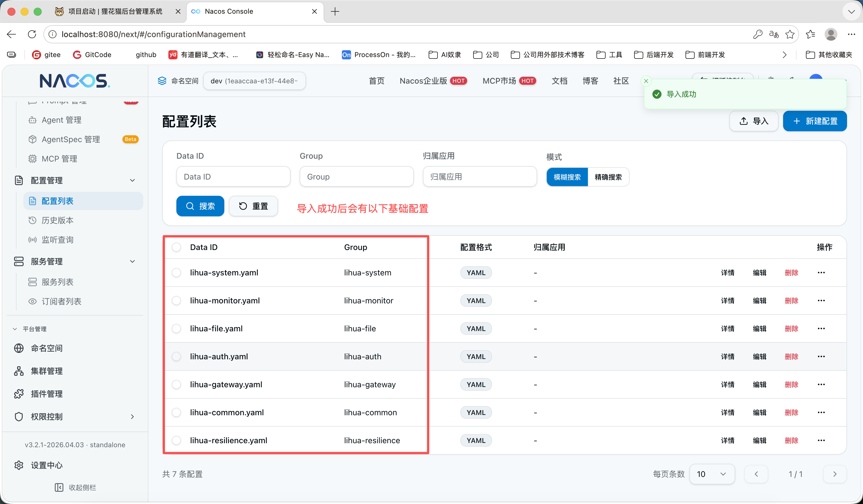
Task: Select the lihua-monitor.yaml row checkbox
Action: [176, 301]
